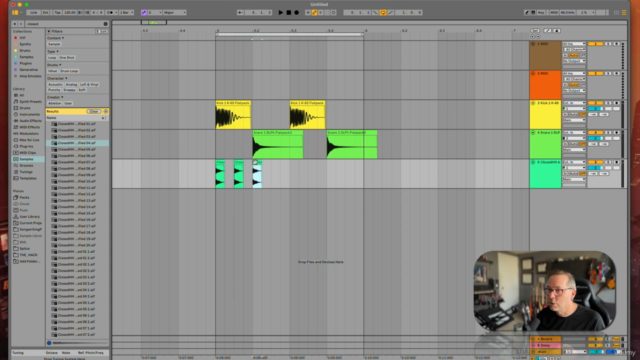The image size is (640, 360).
Task: Toggle the Analog character tag
Action: click(71, 84)
